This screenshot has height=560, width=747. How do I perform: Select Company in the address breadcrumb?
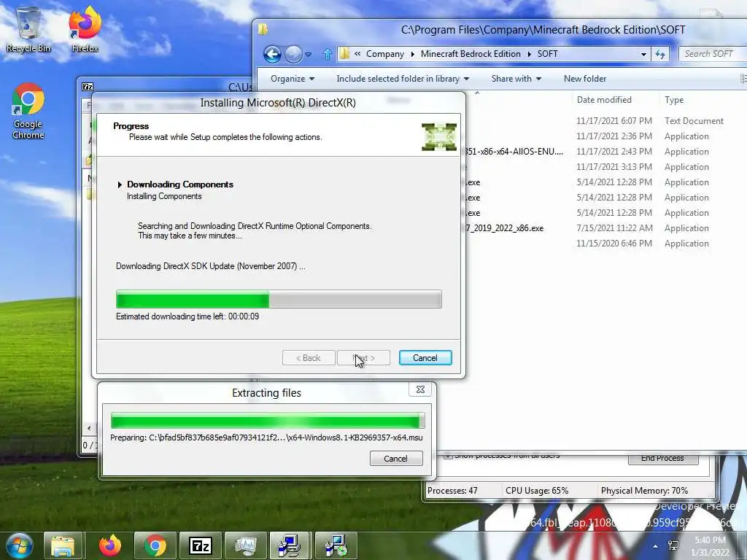[x=385, y=54]
